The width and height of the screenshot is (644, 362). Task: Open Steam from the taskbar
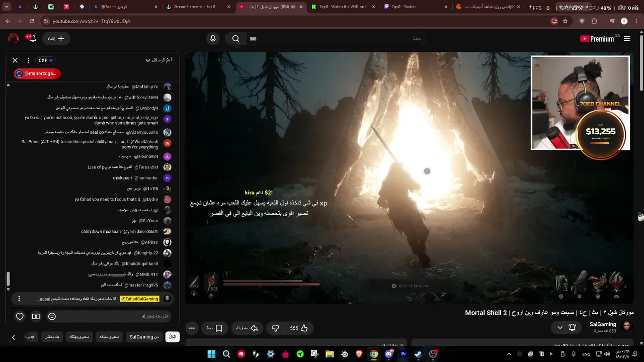click(418, 354)
